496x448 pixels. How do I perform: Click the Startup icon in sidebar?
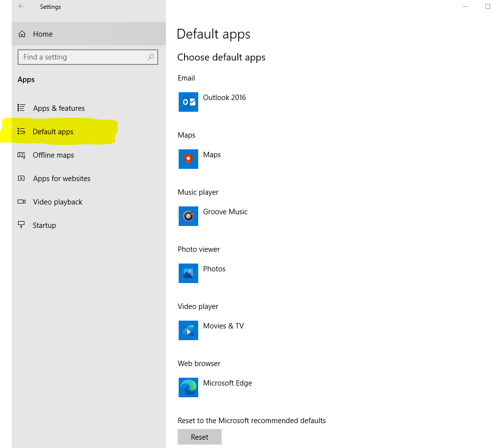(x=21, y=225)
